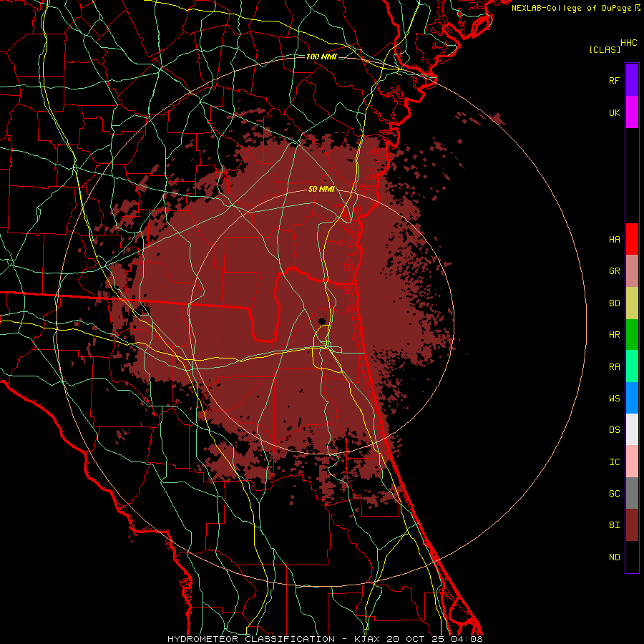This screenshot has height=644, width=644.
Task: Click the GC gray legend swatch
Action: tap(632, 493)
